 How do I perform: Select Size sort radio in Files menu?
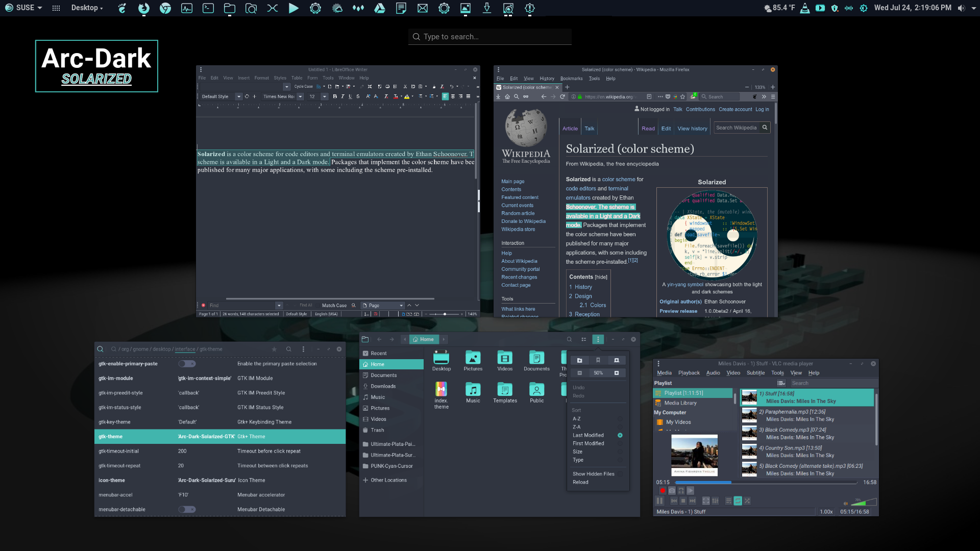(620, 452)
